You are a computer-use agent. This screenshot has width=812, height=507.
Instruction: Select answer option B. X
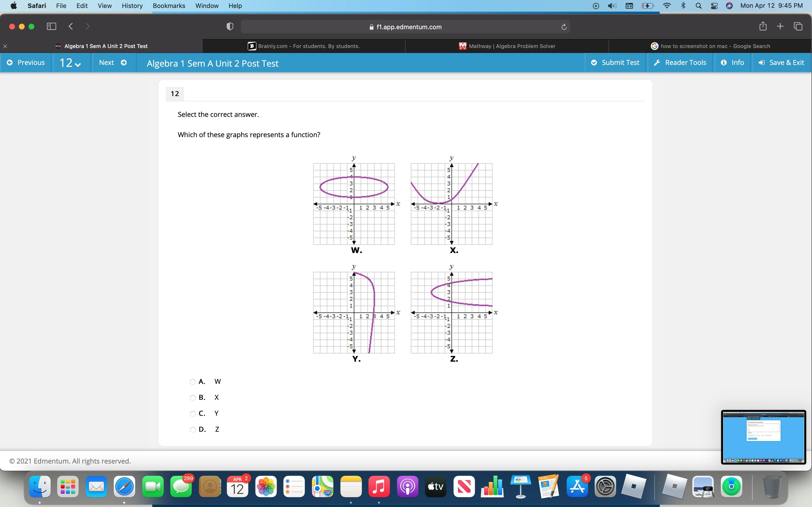click(193, 398)
